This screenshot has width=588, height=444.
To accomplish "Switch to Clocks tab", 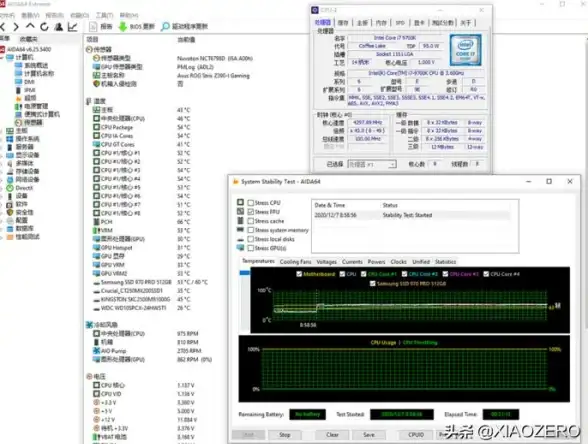I will [399, 262].
